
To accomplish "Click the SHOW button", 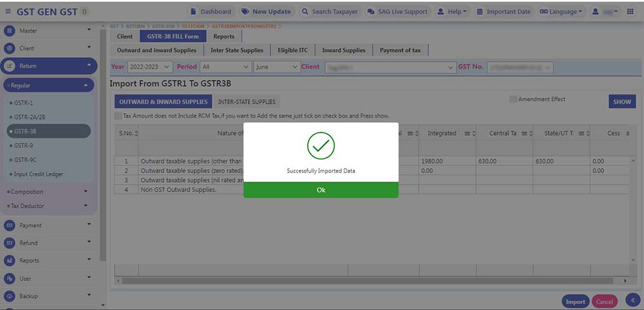I will (621, 102).
